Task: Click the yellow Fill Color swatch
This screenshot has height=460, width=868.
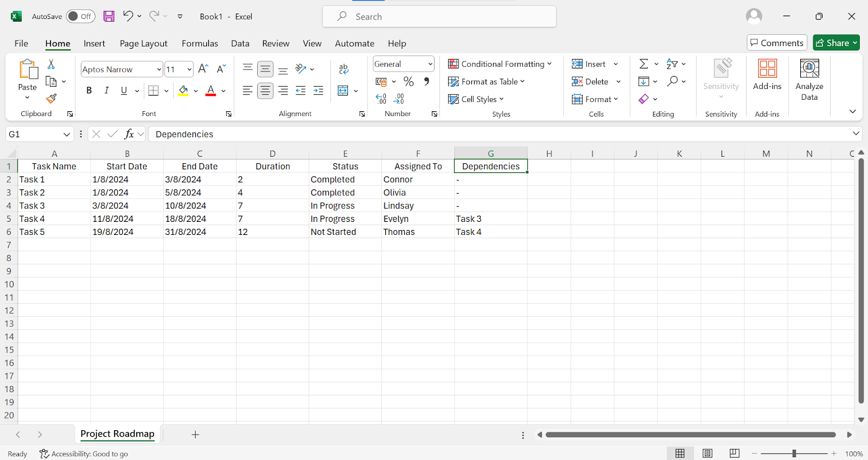Action: tap(183, 91)
